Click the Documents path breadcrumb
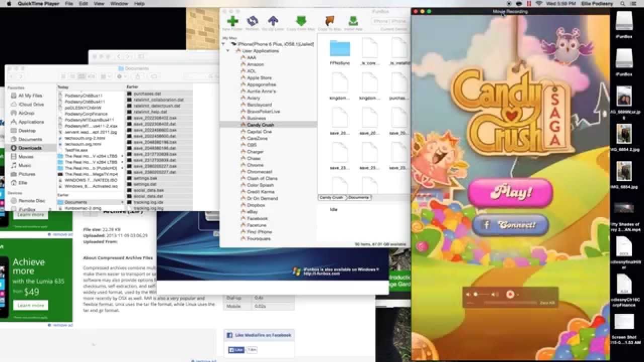 click(358, 198)
